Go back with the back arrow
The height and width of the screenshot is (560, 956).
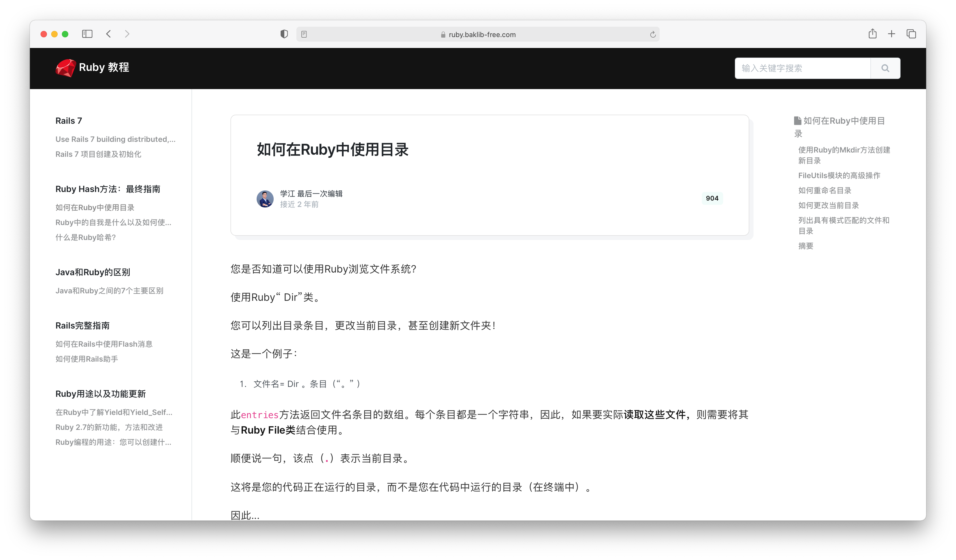point(109,34)
